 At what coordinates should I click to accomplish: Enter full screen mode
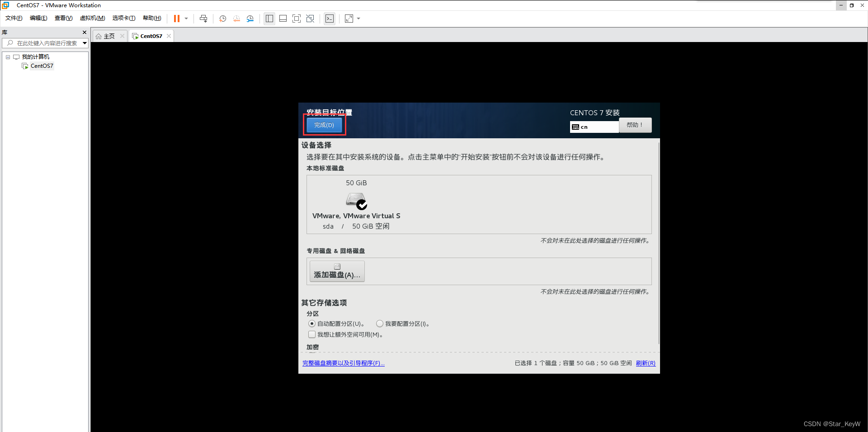(297, 19)
